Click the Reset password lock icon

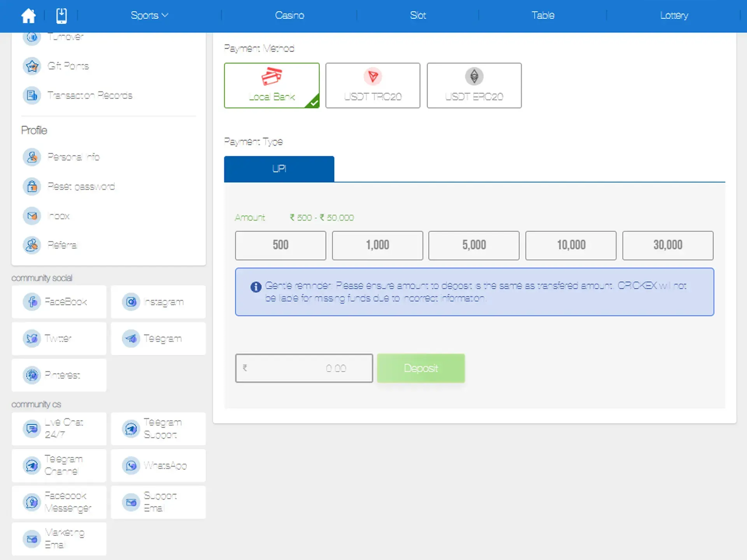32,187
